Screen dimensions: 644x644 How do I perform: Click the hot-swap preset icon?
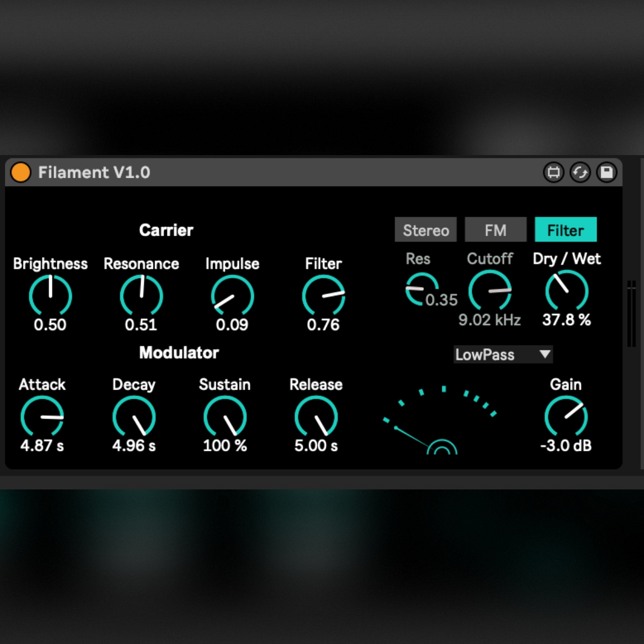pos(580,172)
